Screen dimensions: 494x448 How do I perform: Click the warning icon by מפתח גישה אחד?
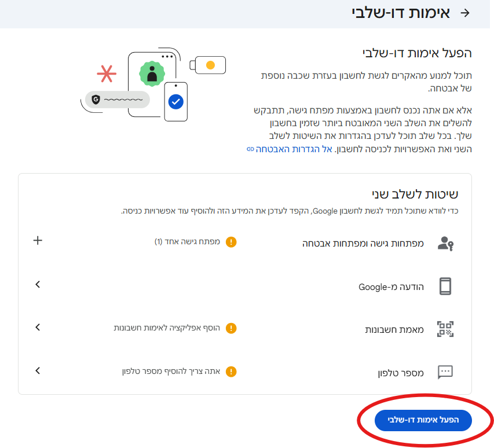[231, 242]
